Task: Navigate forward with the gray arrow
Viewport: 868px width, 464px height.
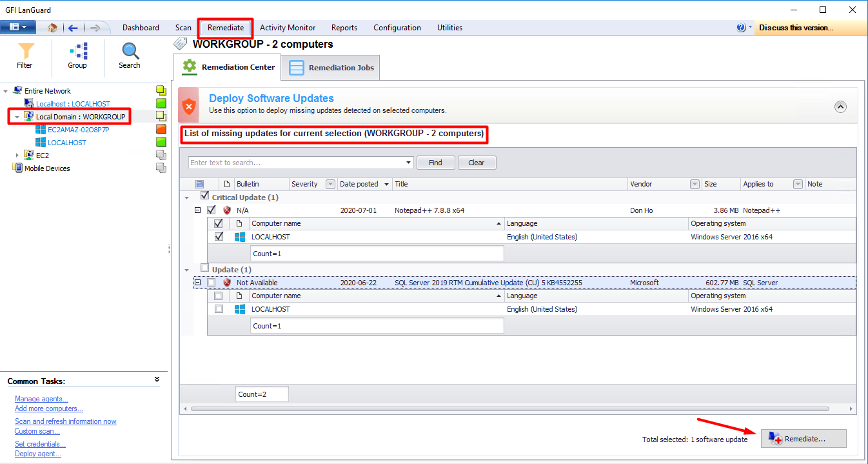Action: point(95,28)
